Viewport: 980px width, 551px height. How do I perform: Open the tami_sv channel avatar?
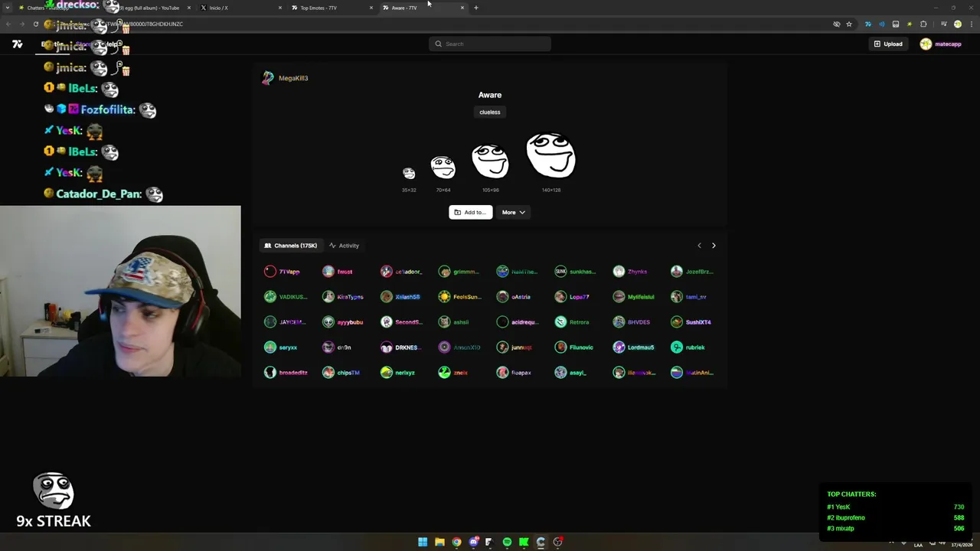coord(677,297)
